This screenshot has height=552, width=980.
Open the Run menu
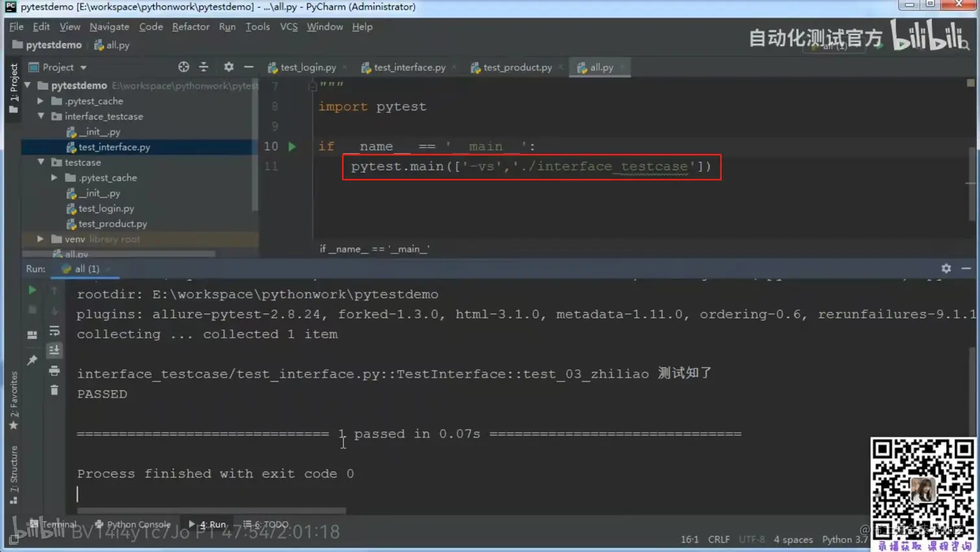227,27
